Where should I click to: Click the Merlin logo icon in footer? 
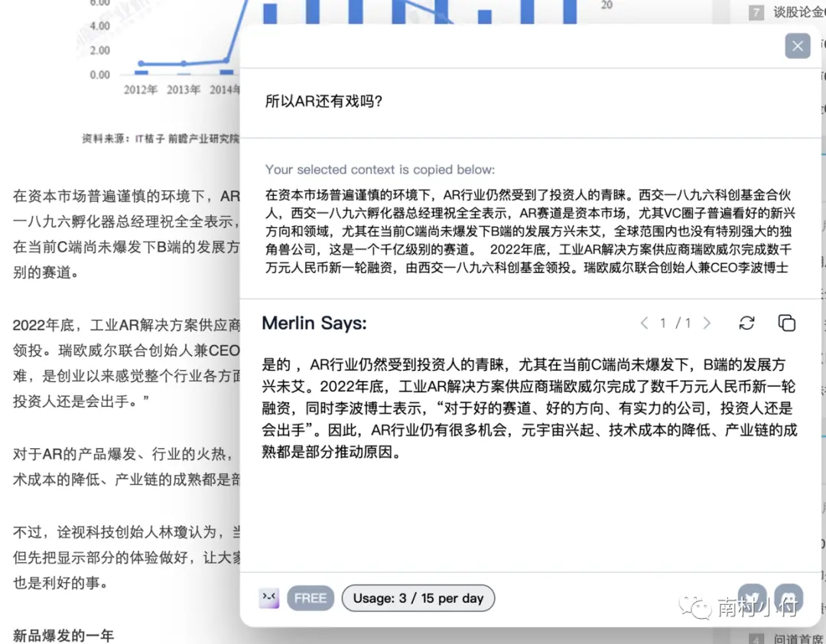click(x=269, y=598)
